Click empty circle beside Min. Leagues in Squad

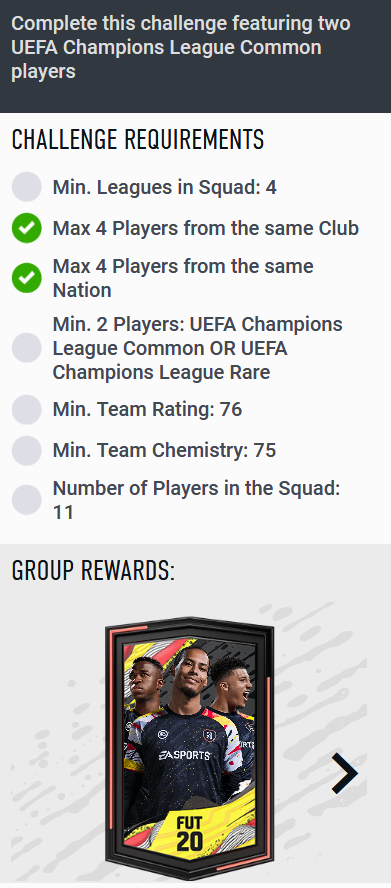(x=27, y=187)
